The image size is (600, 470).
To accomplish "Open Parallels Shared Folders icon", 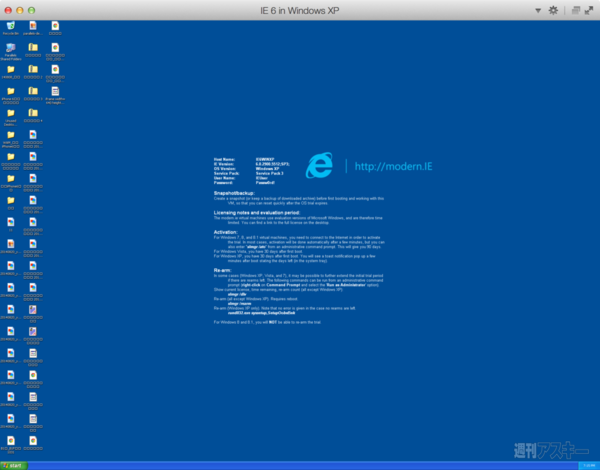I will pyautogui.click(x=11, y=52).
